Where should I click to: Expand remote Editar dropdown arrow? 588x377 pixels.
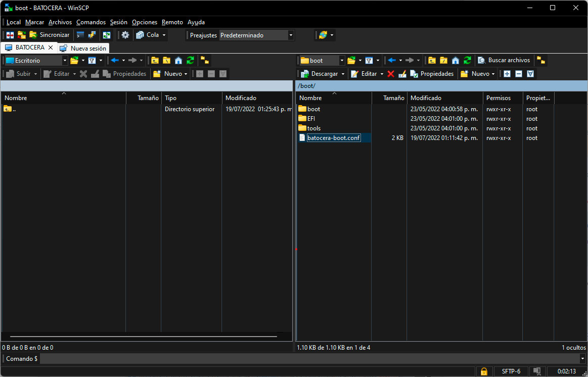click(382, 74)
